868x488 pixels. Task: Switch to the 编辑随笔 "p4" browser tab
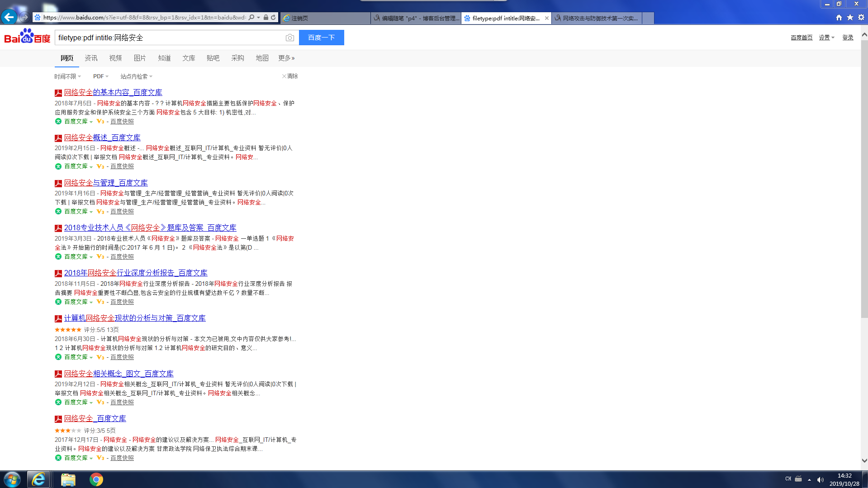tap(416, 18)
